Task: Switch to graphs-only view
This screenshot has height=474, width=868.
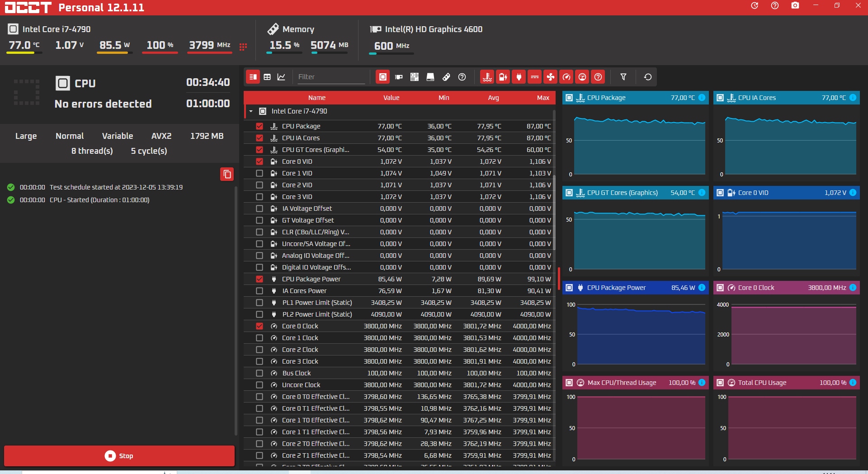Action: click(x=281, y=77)
